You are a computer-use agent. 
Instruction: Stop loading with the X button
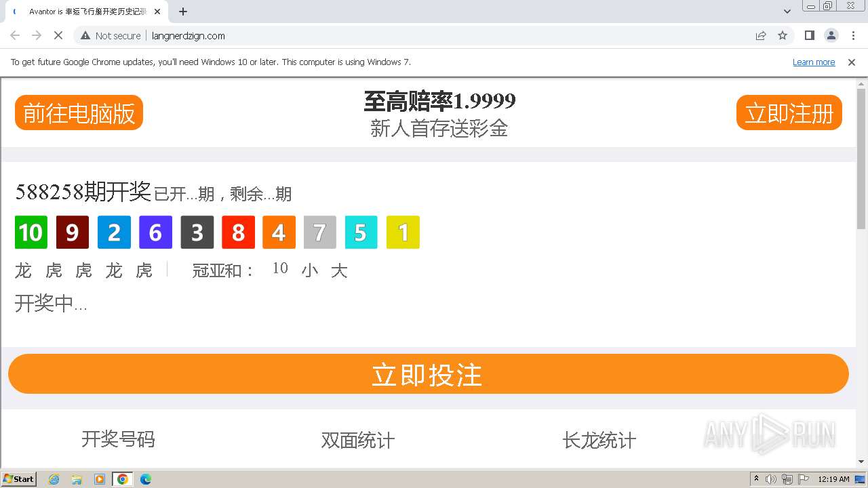click(58, 35)
